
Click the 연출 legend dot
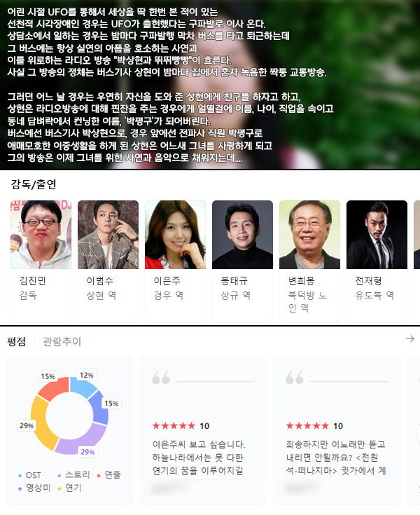tap(99, 476)
